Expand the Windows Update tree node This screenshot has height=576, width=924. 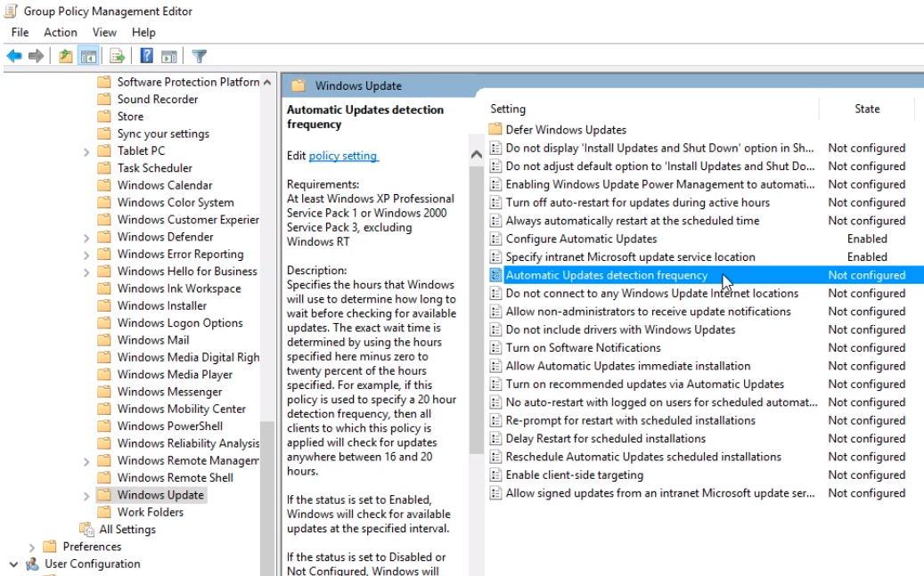click(x=86, y=495)
